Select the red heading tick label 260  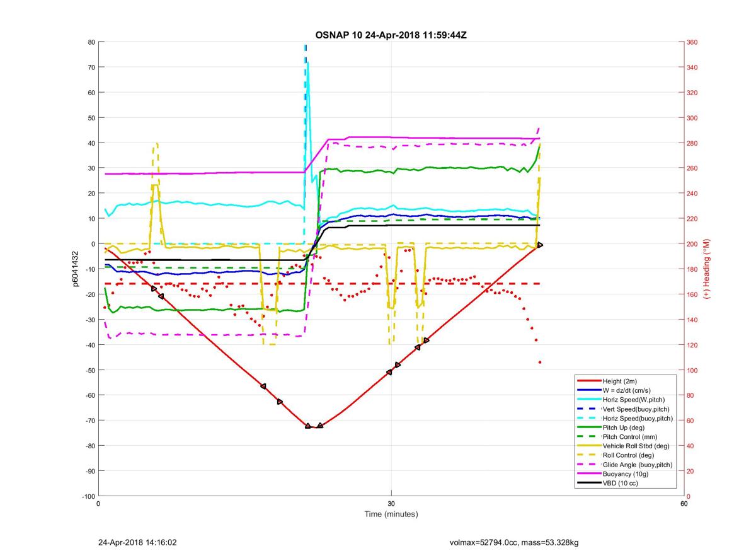(x=693, y=168)
